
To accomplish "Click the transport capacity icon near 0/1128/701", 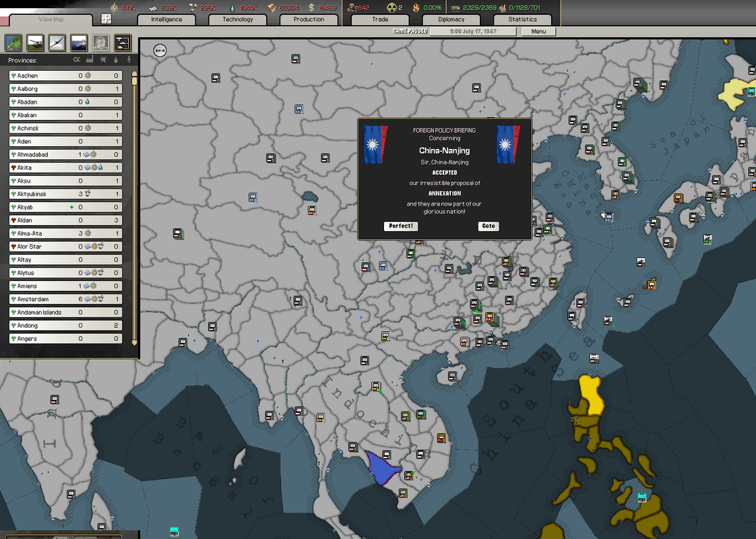I will point(503,7).
